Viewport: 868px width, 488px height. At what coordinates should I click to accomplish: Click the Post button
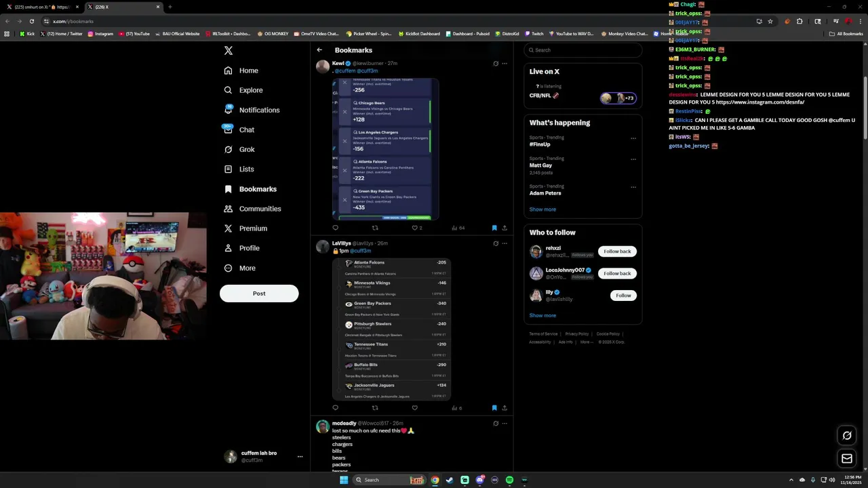pyautogui.click(x=259, y=293)
